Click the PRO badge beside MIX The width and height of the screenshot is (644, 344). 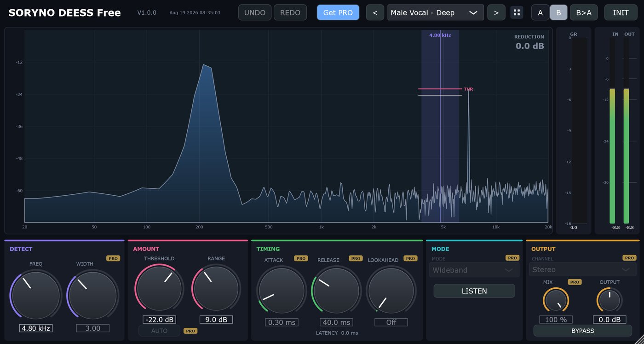click(x=575, y=282)
